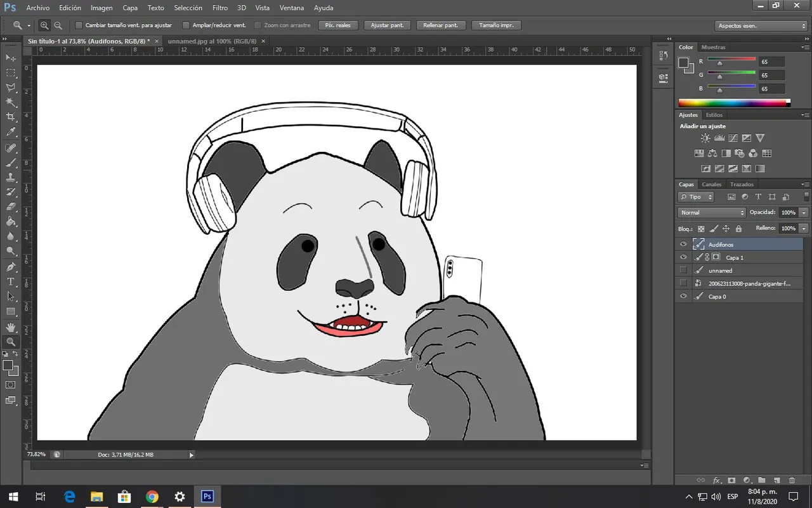Toggle lock all for layer
Viewport: 812px width, 508px height.
point(738,229)
